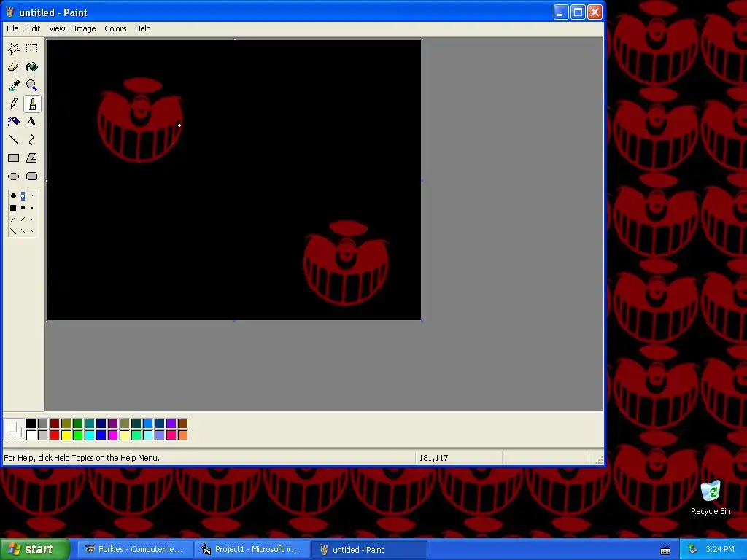The height and width of the screenshot is (560, 747).
Task: Choose the Eraser tool
Action: click(x=13, y=67)
